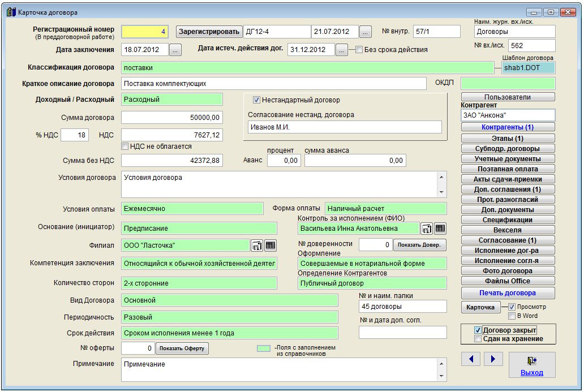This screenshot has width=584, height=392.
Task: Open date picker for Дата заключения
Action: coord(175,50)
